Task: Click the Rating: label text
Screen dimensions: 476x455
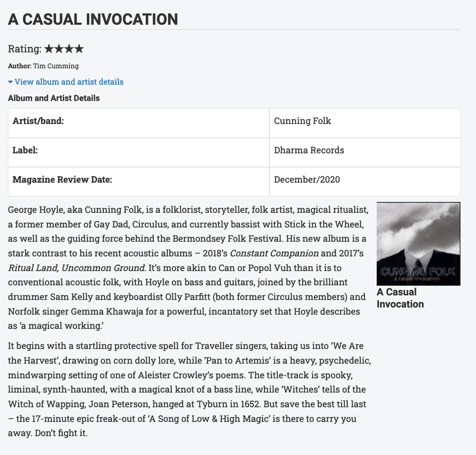Action: click(x=24, y=49)
